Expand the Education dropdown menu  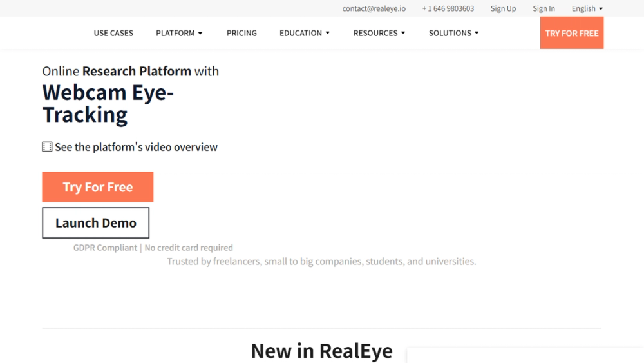(305, 33)
